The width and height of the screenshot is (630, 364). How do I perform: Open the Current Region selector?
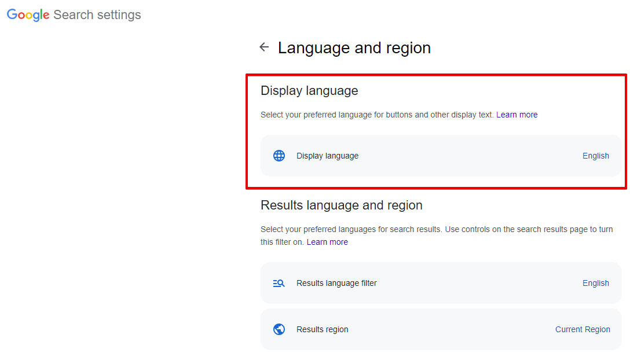[x=583, y=329]
